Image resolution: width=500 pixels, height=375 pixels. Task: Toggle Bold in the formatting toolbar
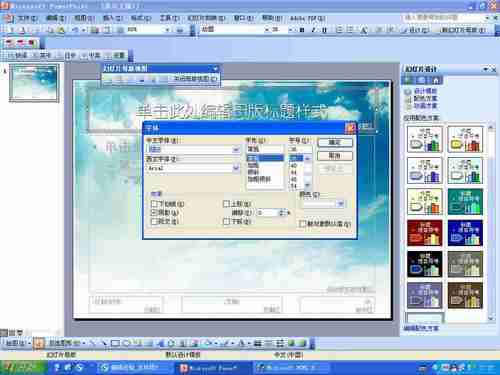[x=302, y=30]
